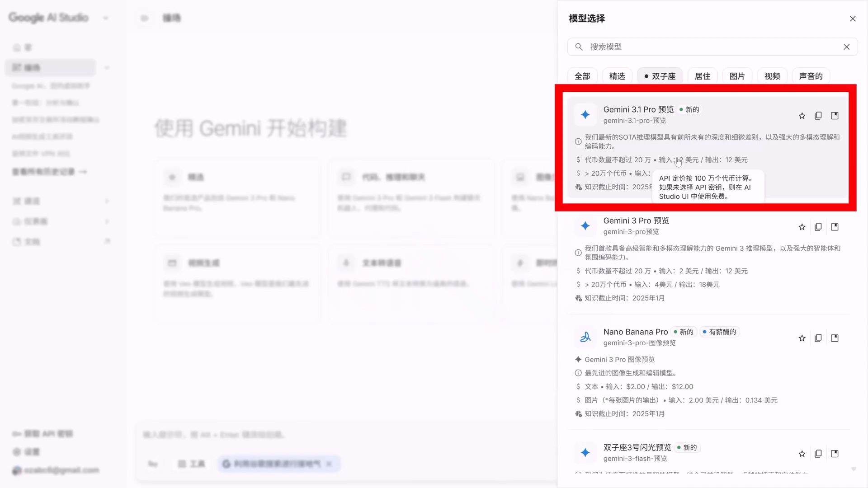Favorite the Nano Banana Pro model
This screenshot has width=868, height=488.
802,338
